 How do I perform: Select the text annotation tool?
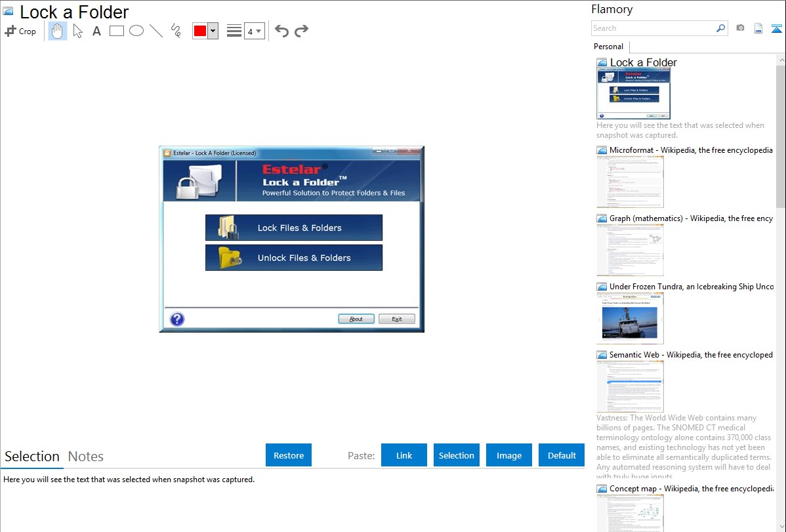96,31
